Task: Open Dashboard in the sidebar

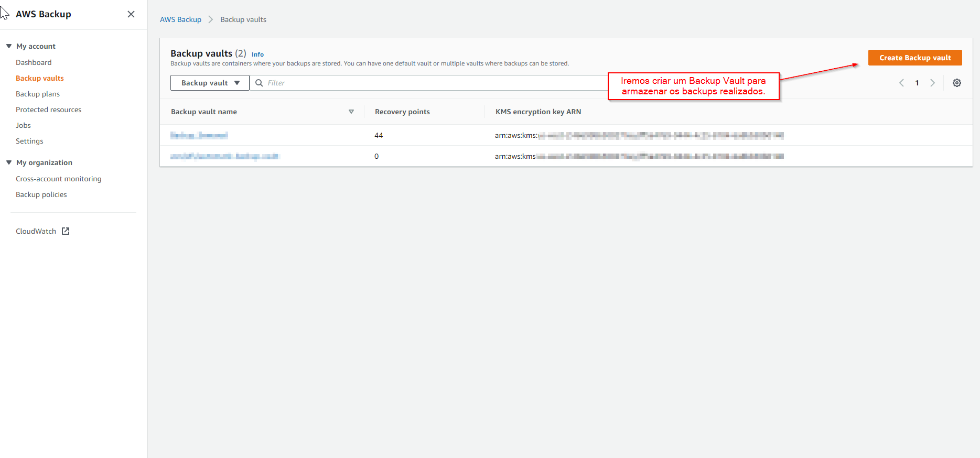Action: tap(34, 62)
